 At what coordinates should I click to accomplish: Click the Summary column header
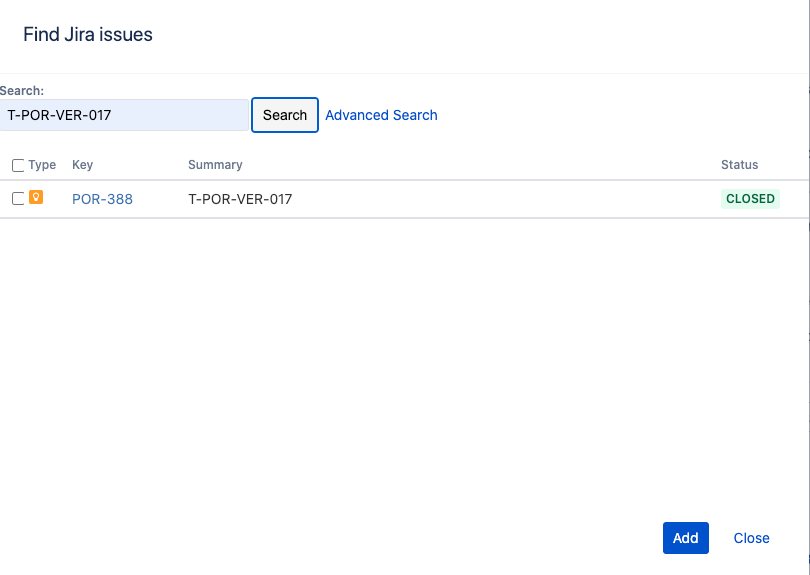coord(215,165)
